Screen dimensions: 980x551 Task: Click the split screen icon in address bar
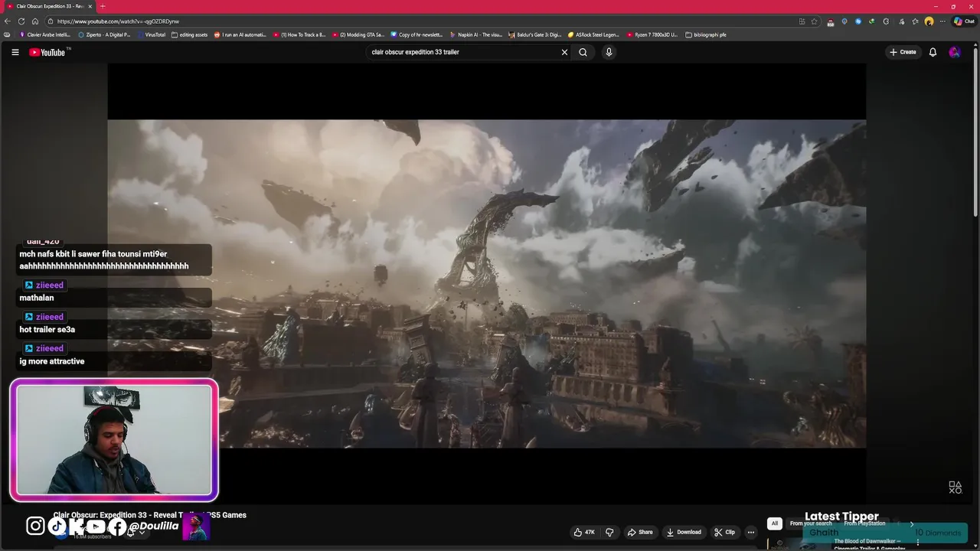[x=802, y=21]
